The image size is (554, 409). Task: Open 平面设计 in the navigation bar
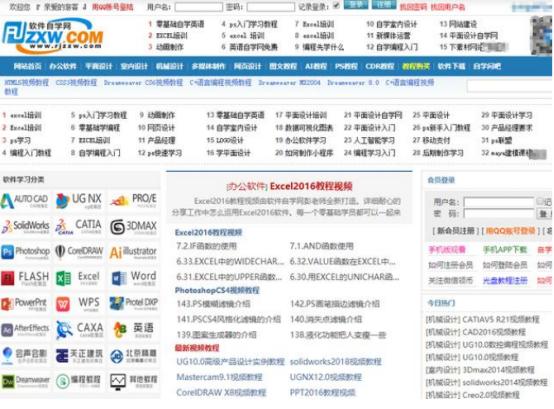[x=99, y=66]
